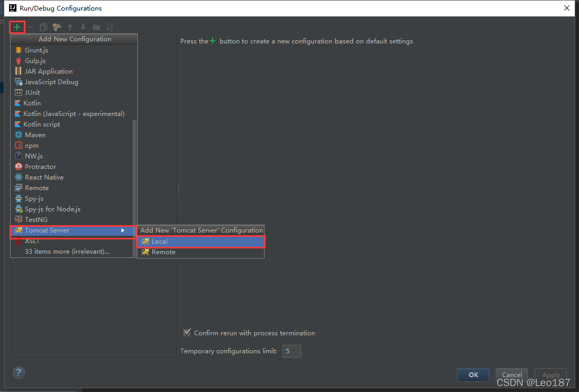Expand the Tomcat Server submenu arrow

tap(122, 230)
